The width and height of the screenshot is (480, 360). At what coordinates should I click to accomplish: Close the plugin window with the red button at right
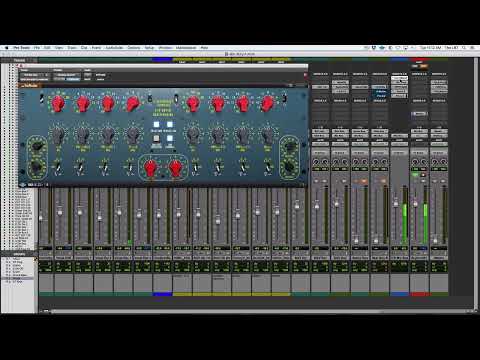tap(305, 76)
